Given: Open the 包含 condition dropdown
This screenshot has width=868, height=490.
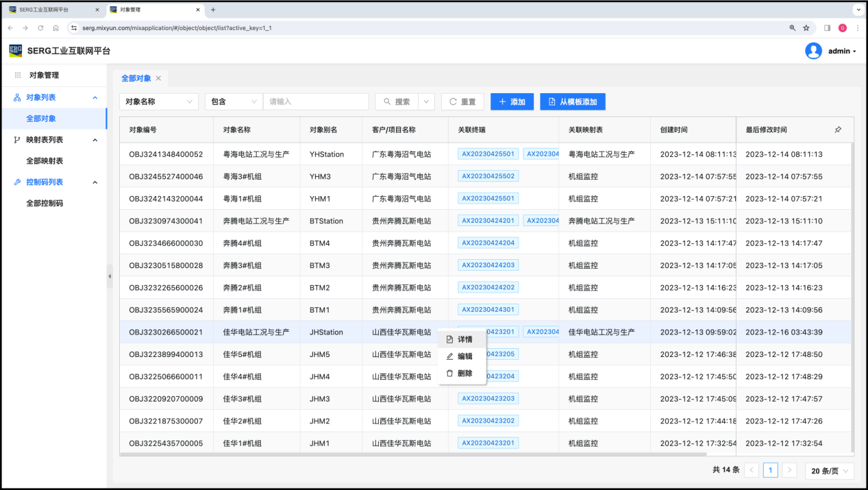Looking at the screenshot, I should (233, 101).
